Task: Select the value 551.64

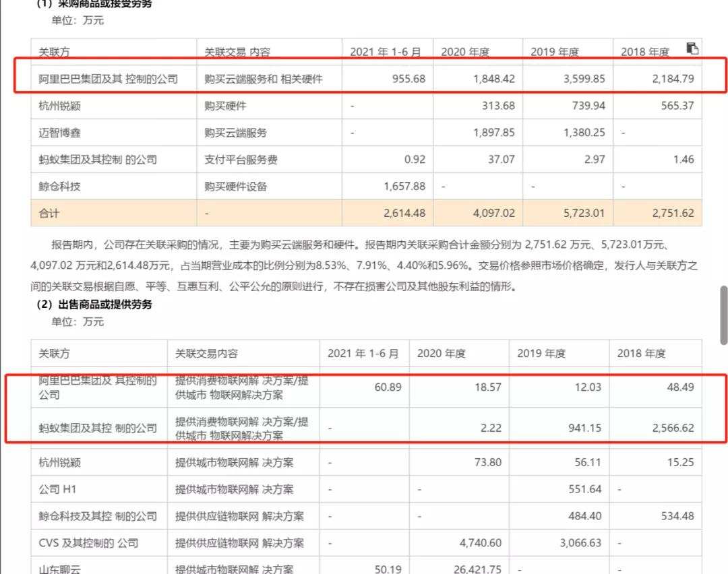Action: [x=584, y=489]
